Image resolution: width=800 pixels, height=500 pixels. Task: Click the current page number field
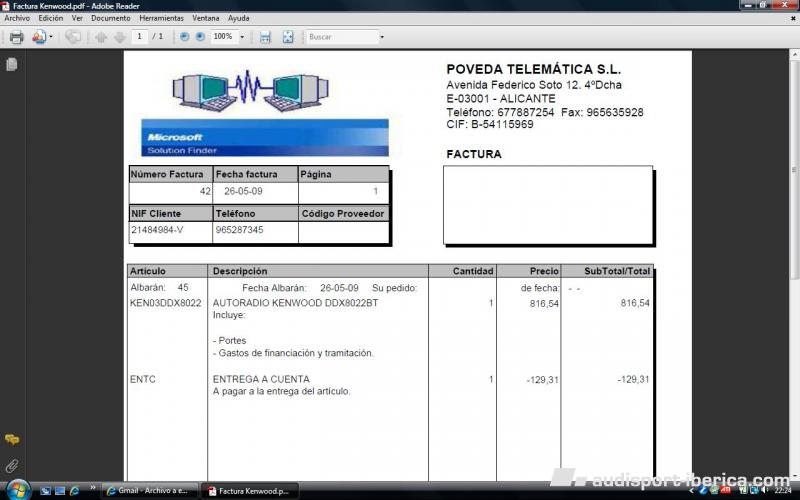click(x=140, y=37)
